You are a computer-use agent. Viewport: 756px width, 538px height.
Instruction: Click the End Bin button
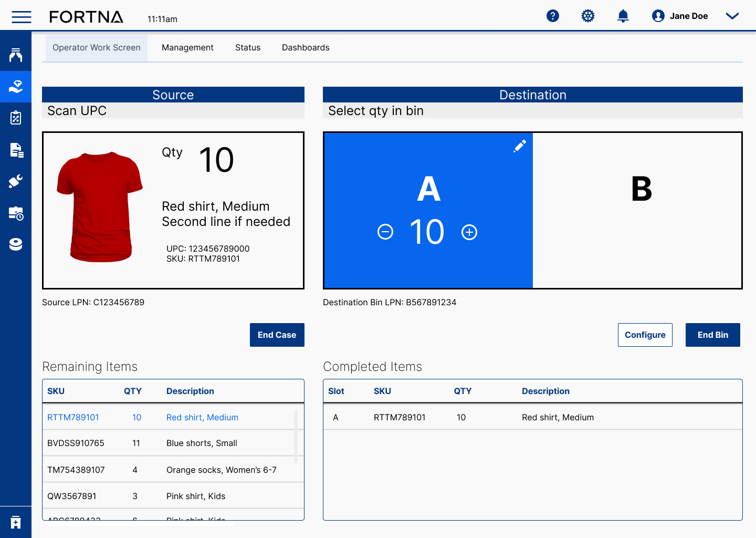713,335
